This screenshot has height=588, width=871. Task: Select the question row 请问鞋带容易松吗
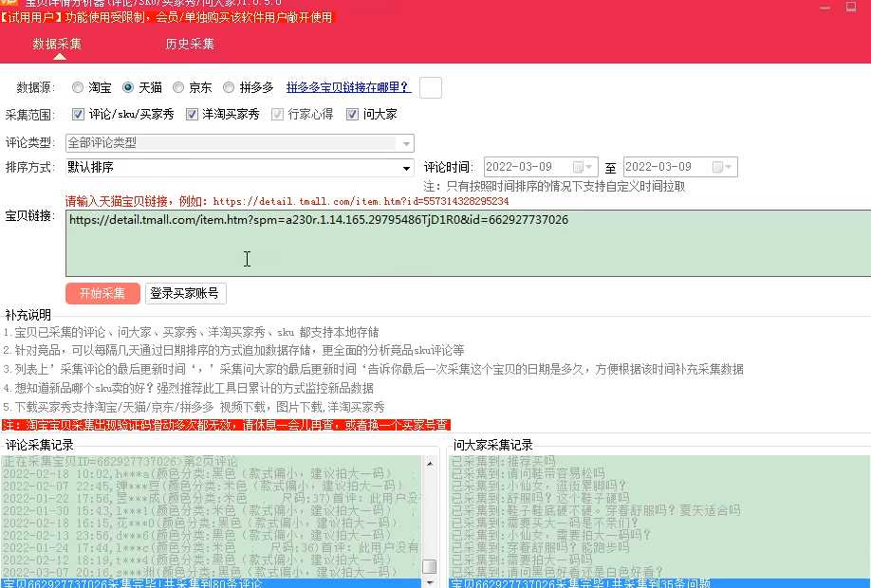659,473
